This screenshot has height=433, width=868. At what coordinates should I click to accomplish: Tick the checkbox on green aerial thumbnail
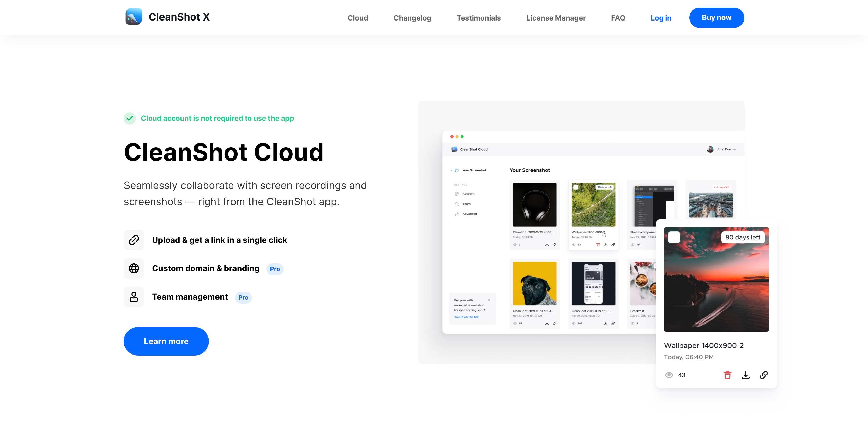tap(576, 187)
